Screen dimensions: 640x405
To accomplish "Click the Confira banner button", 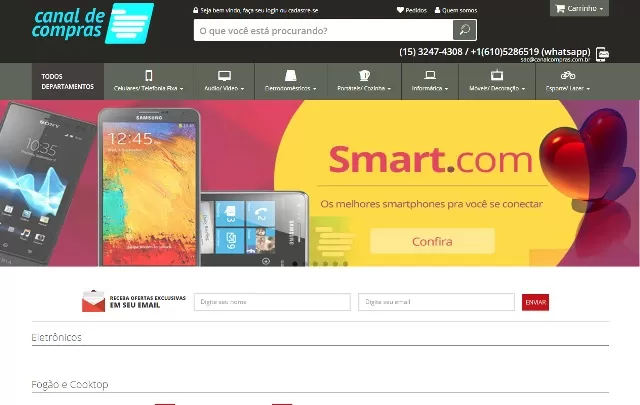I will (432, 241).
